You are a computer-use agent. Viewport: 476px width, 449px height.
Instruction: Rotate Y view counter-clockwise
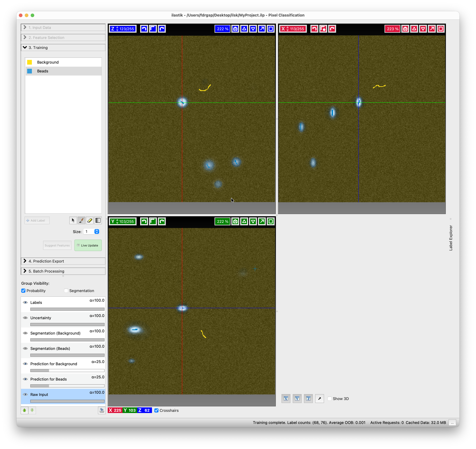tap(144, 221)
